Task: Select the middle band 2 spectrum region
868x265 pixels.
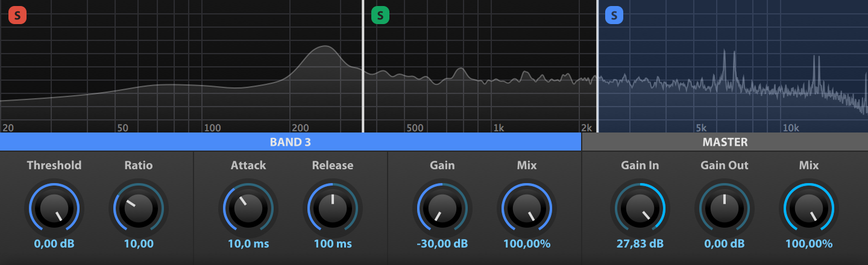Action: (480, 66)
